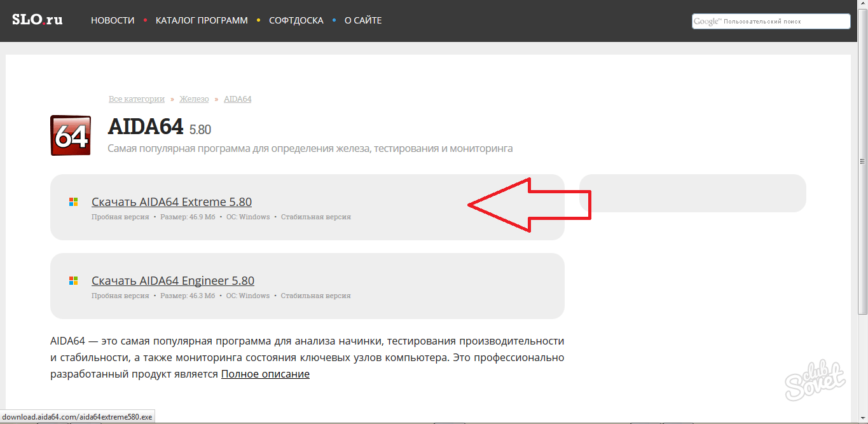Download AIDA64 Extreme 5.80
This screenshot has width=868, height=424.
172,202
